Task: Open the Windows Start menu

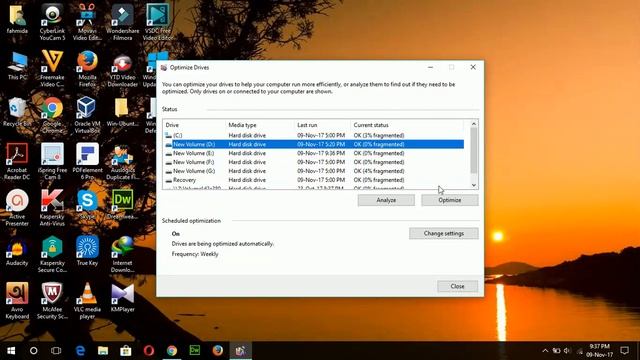Action: pyautogui.click(x=11, y=351)
